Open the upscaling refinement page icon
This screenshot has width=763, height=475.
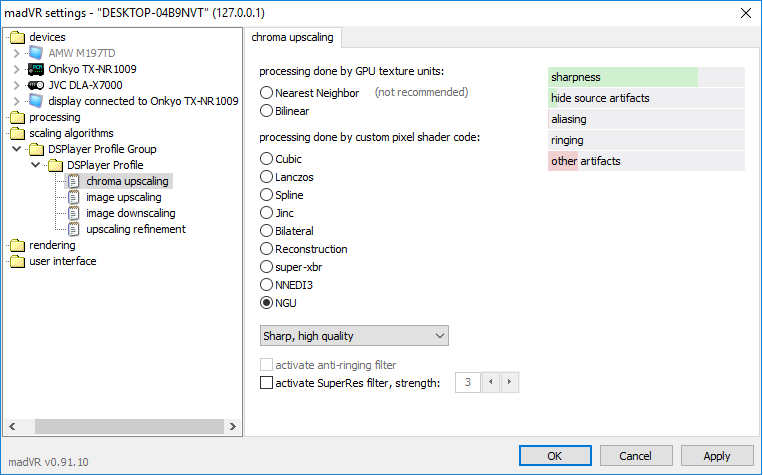point(73,229)
